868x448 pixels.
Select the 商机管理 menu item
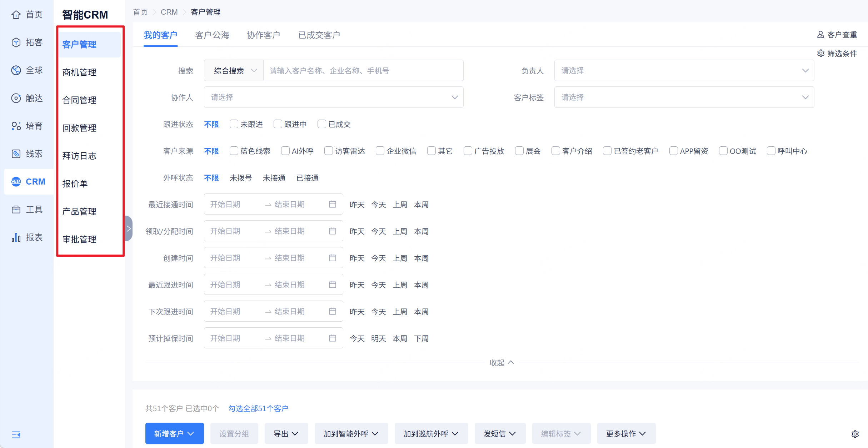pos(79,72)
